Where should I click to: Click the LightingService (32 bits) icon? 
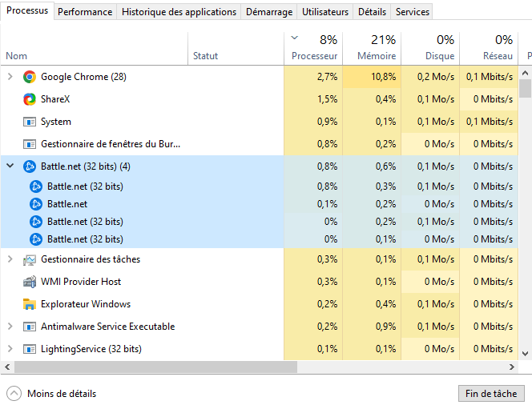click(x=30, y=349)
